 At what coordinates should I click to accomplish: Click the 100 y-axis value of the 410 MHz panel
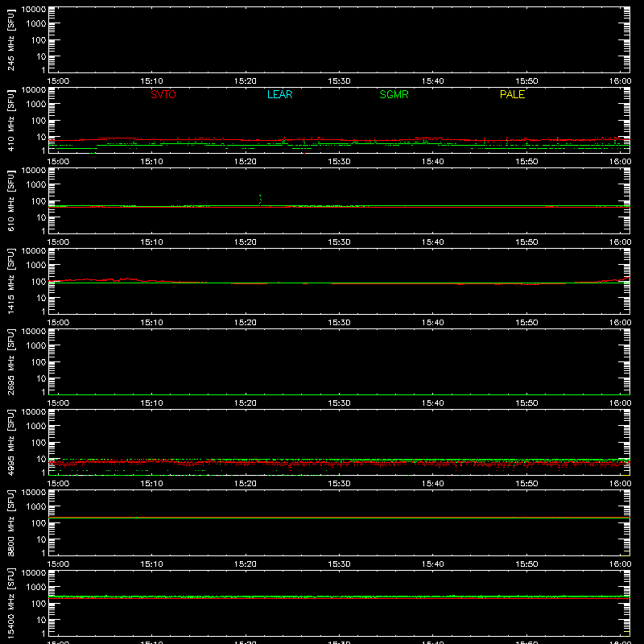click(x=39, y=121)
